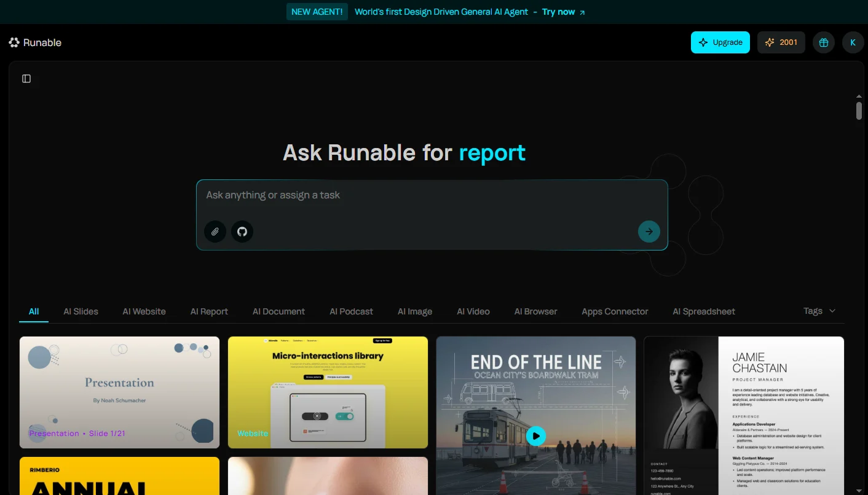
Task: Open the Micro-interactions library website thumbnail
Action: click(328, 392)
